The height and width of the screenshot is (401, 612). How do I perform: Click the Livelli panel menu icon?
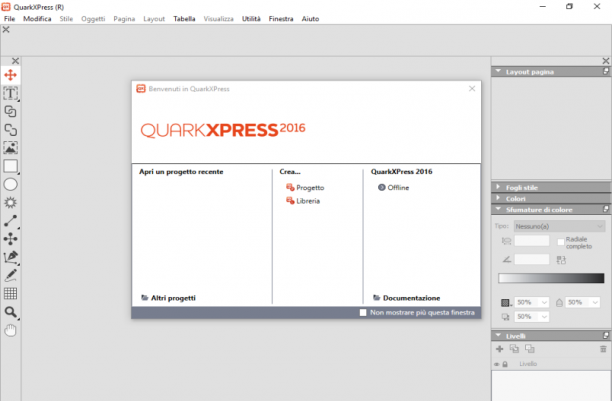(606, 335)
